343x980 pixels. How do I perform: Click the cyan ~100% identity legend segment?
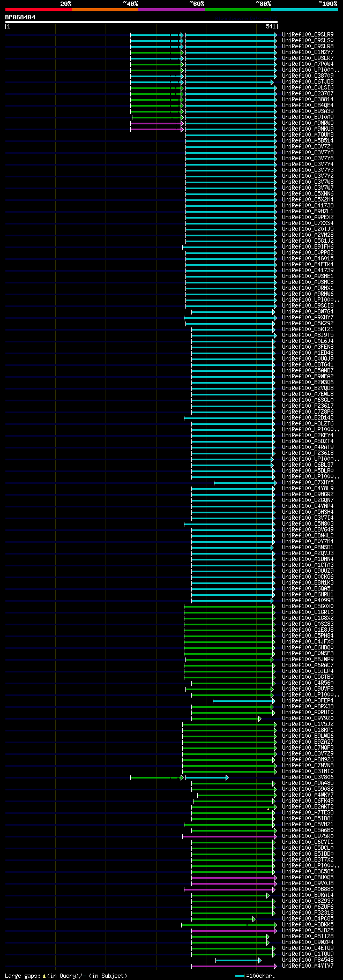304,10
